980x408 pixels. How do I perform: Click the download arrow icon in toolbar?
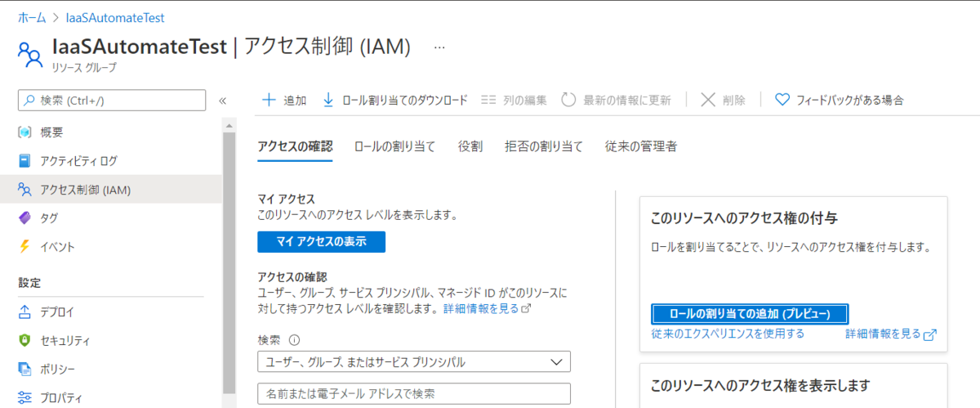[x=329, y=100]
